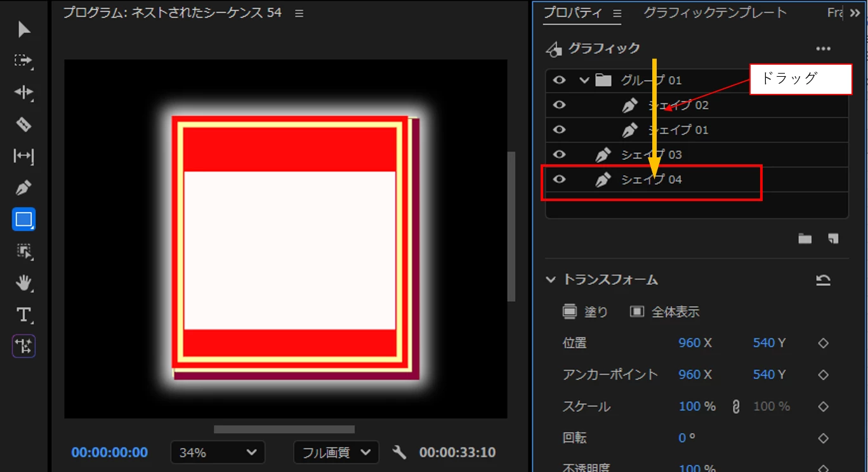Toggle keyframe diamond for Position
Viewport: 868px width, 472px height.
[x=823, y=343]
